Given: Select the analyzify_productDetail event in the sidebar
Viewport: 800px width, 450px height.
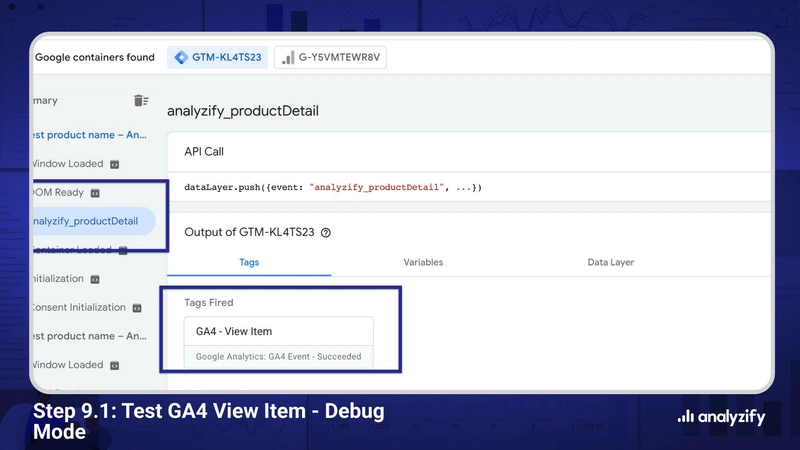Looking at the screenshot, I should (x=93, y=221).
